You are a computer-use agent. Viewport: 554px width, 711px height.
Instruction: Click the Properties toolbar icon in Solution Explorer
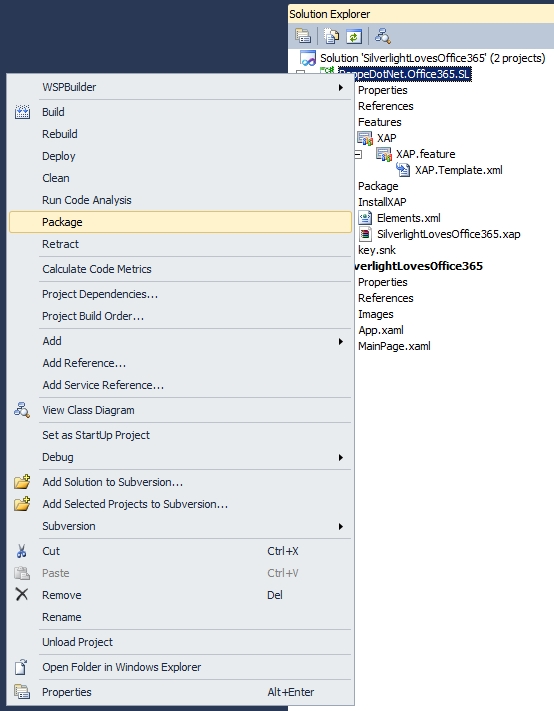pyautogui.click(x=303, y=36)
